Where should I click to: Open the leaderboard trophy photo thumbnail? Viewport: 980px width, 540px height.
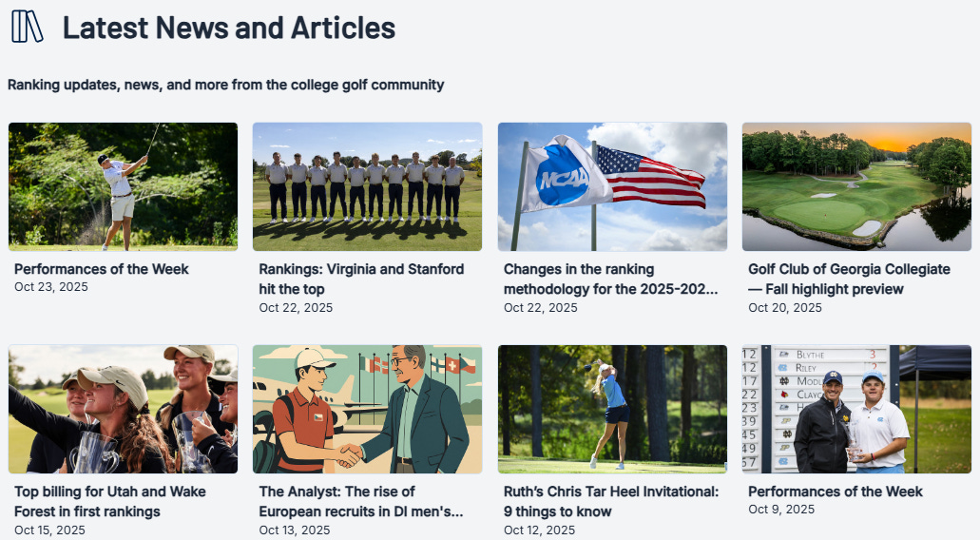pyautogui.click(x=856, y=410)
